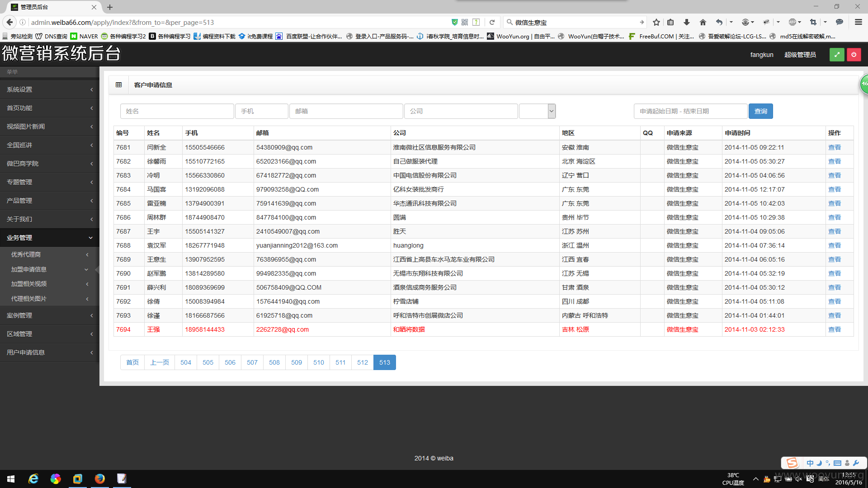
Task: Click the 手机 phone search field
Action: 261,111
